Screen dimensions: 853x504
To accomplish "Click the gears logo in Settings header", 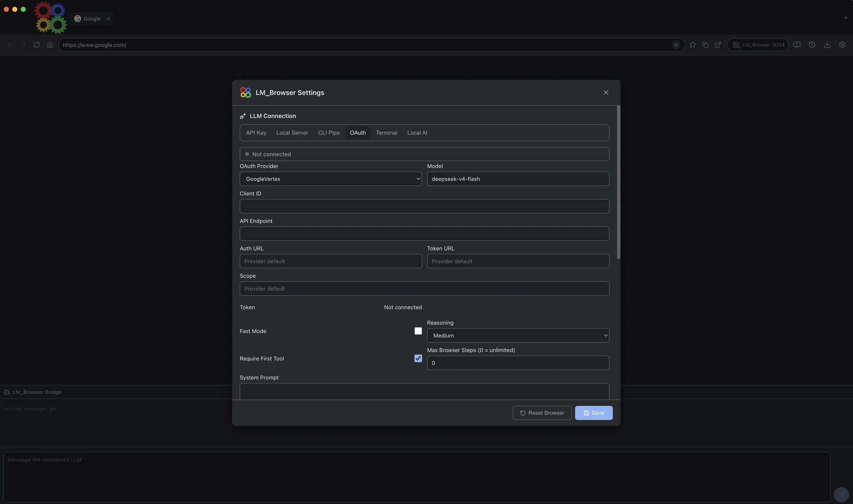I will [x=245, y=93].
